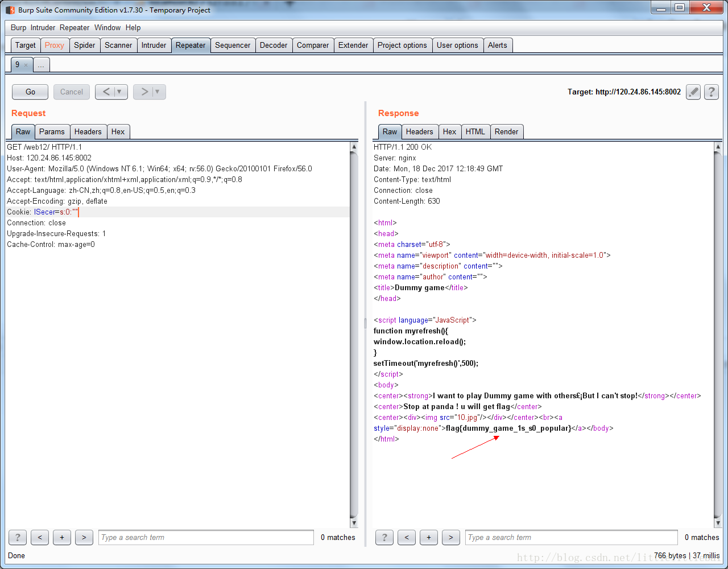The width and height of the screenshot is (728, 569).
Task: Click the request pane scroll-up arrow
Action: [x=354, y=147]
